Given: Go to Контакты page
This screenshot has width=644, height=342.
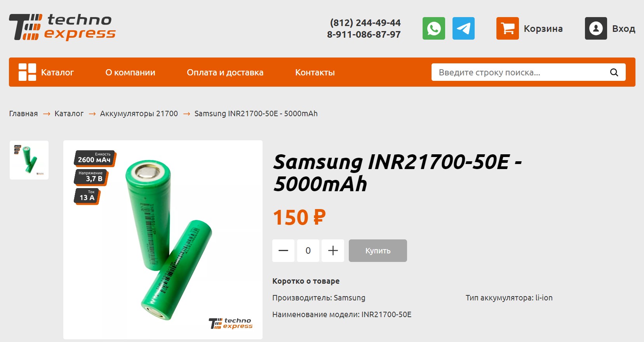Looking at the screenshot, I should coord(315,72).
